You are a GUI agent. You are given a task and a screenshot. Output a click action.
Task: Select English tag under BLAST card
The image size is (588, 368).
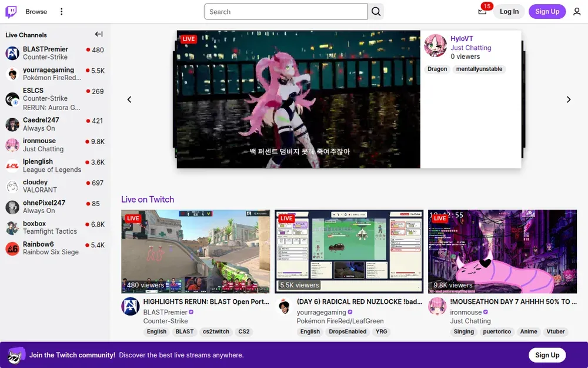[x=156, y=331]
